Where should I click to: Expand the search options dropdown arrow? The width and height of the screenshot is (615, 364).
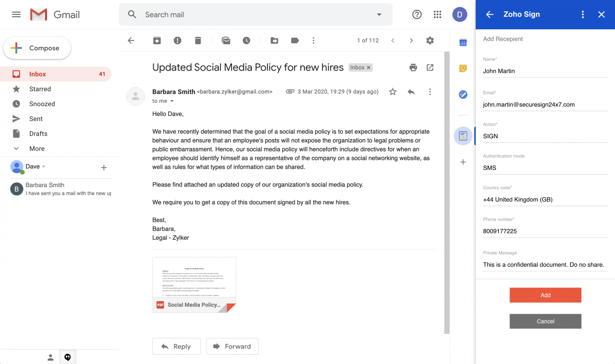[x=379, y=14]
